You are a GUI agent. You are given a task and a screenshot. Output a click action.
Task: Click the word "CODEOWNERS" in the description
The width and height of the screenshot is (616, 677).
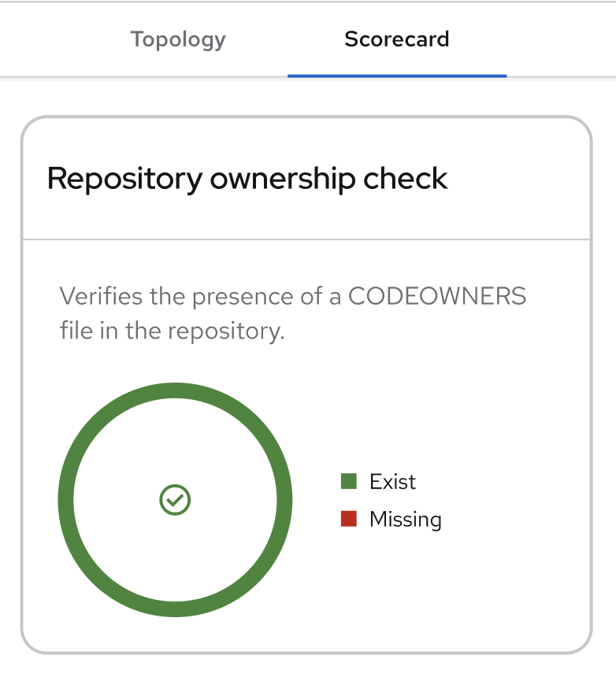tap(436, 297)
